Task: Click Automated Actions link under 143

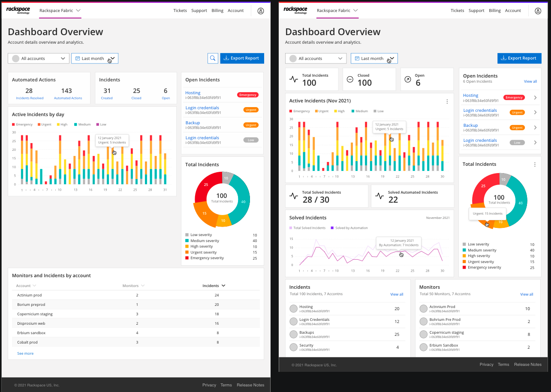Action: pyautogui.click(x=68, y=98)
